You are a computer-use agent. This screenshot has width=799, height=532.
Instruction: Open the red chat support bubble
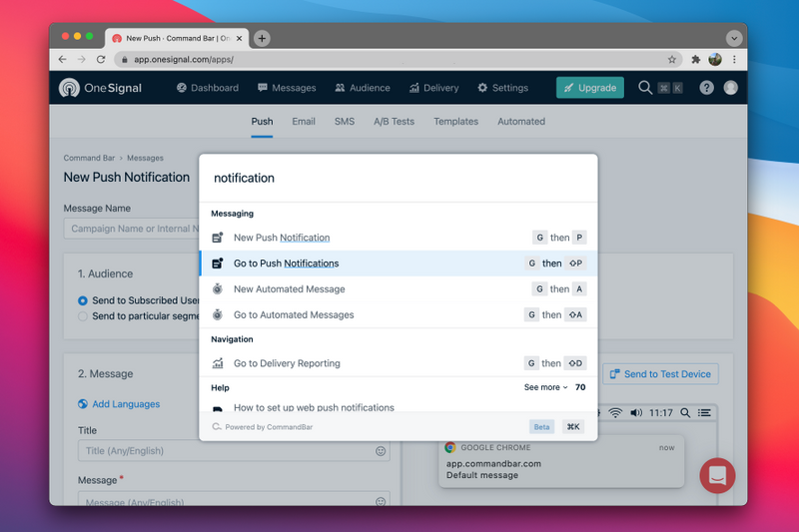point(717,476)
